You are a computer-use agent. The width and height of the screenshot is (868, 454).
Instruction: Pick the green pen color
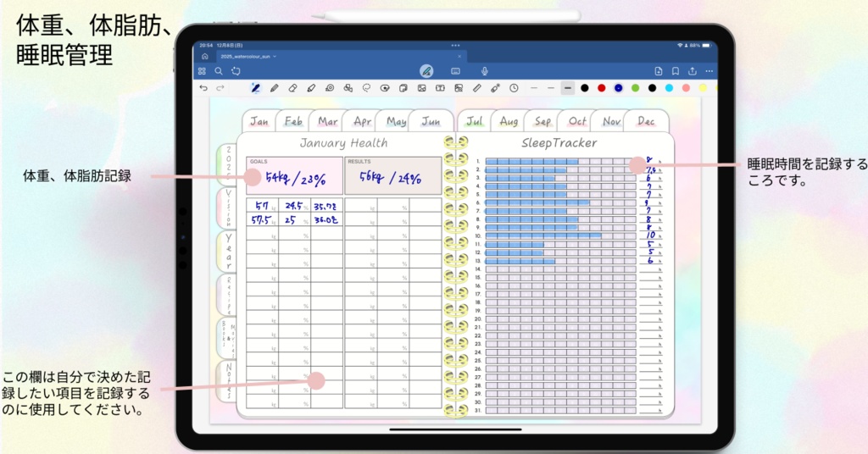(636, 88)
